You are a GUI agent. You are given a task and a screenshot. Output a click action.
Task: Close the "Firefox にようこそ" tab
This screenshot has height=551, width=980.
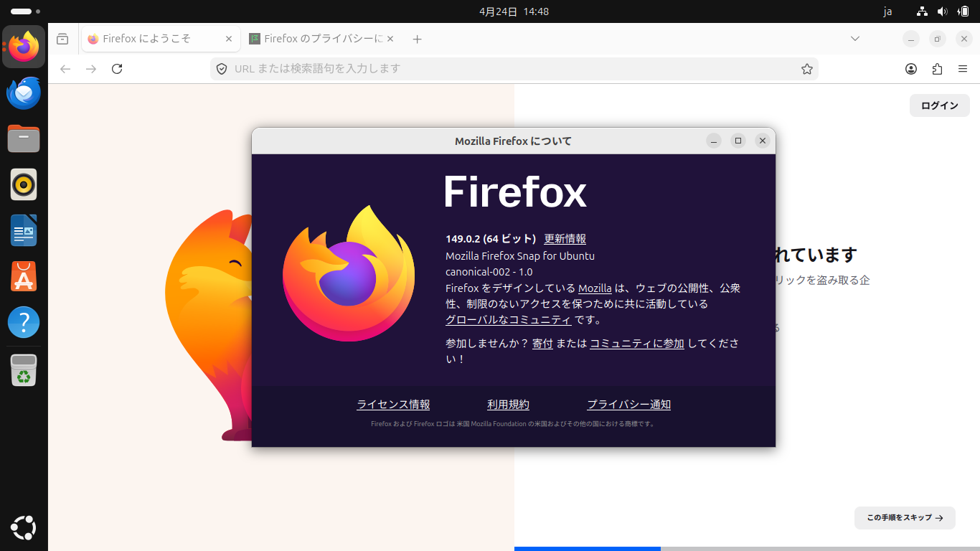coord(229,39)
